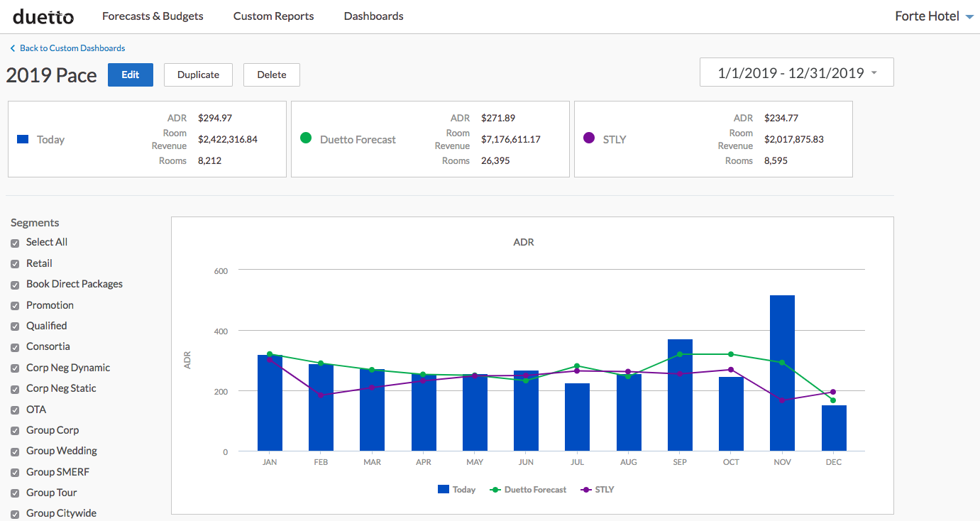Click the green Duetto Forecast circle icon
Screen dimensions: 980x521
point(306,138)
